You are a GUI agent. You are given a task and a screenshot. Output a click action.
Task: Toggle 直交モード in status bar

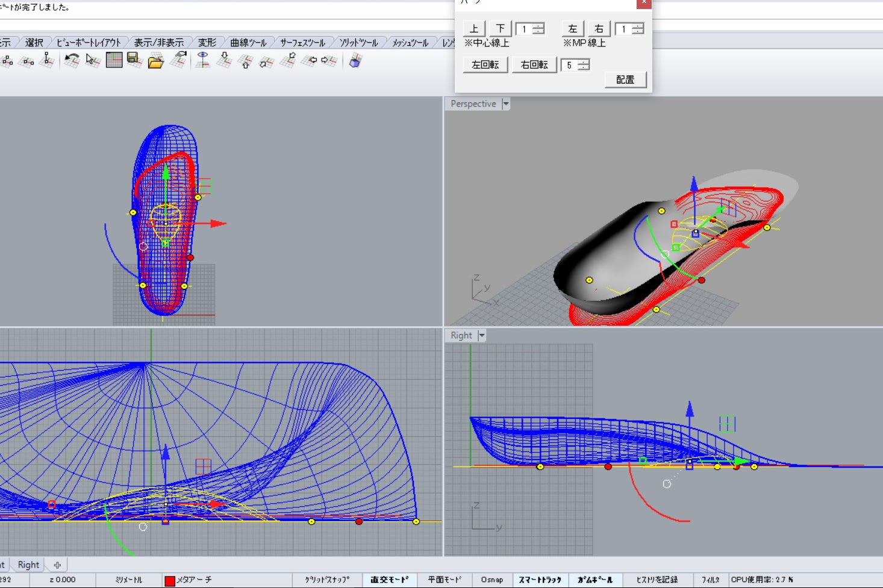coord(389,580)
